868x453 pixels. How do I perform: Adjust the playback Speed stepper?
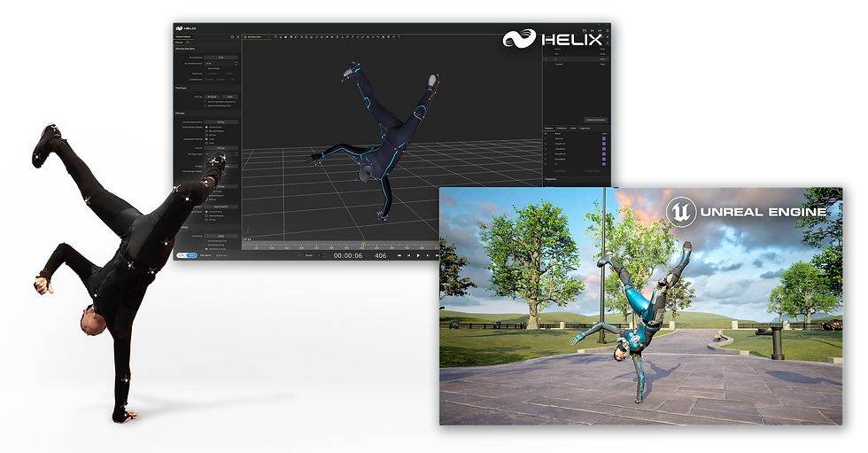[324, 255]
